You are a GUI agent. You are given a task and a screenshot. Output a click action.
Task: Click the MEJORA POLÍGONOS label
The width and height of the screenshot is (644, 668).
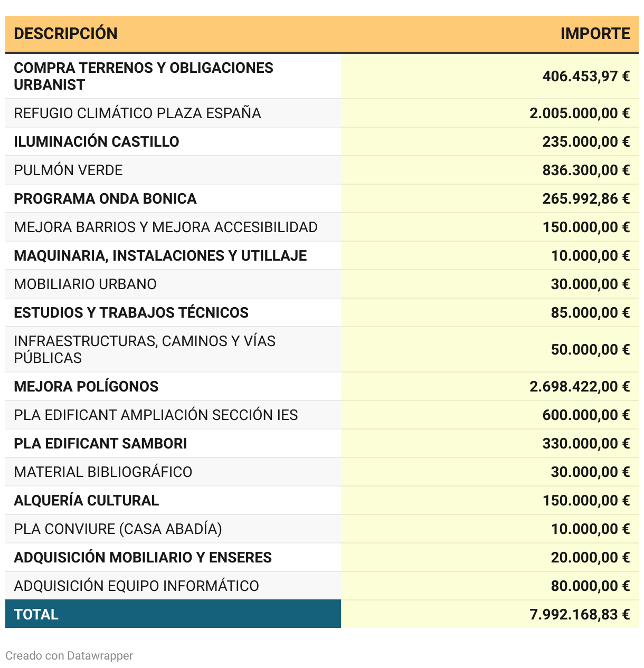[86, 387]
